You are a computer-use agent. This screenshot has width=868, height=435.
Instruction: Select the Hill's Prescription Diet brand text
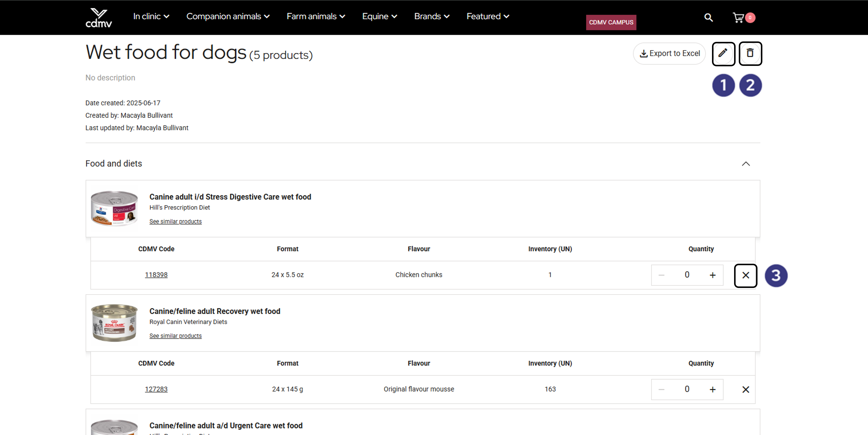tap(180, 208)
